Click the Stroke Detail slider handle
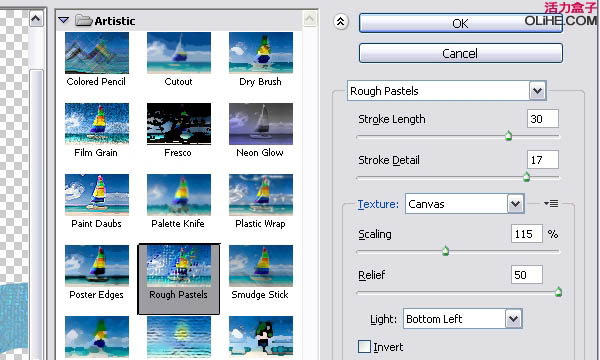This screenshot has width=600, height=360. click(527, 176)
